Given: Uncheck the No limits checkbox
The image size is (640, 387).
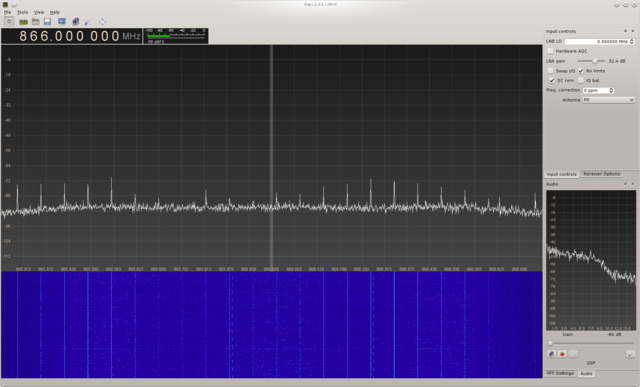Looking at the screenshot, I should pyautogui.click(x=581, y=71).
